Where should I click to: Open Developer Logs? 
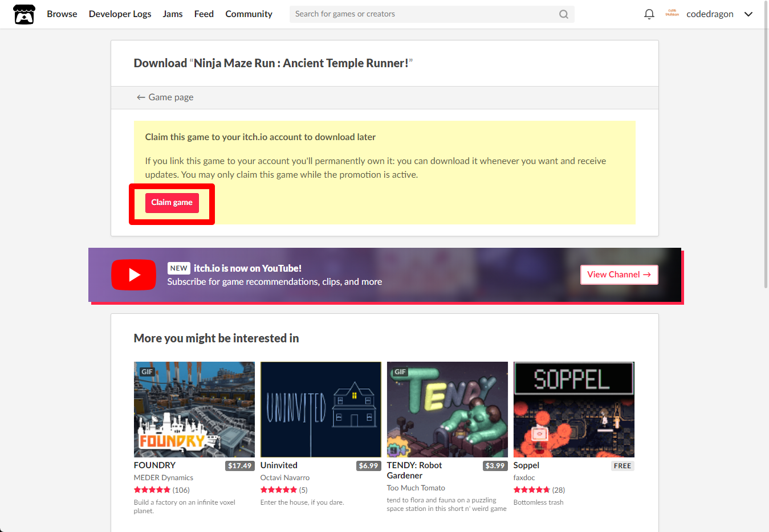pyautogui.click(x=120, y=14)
